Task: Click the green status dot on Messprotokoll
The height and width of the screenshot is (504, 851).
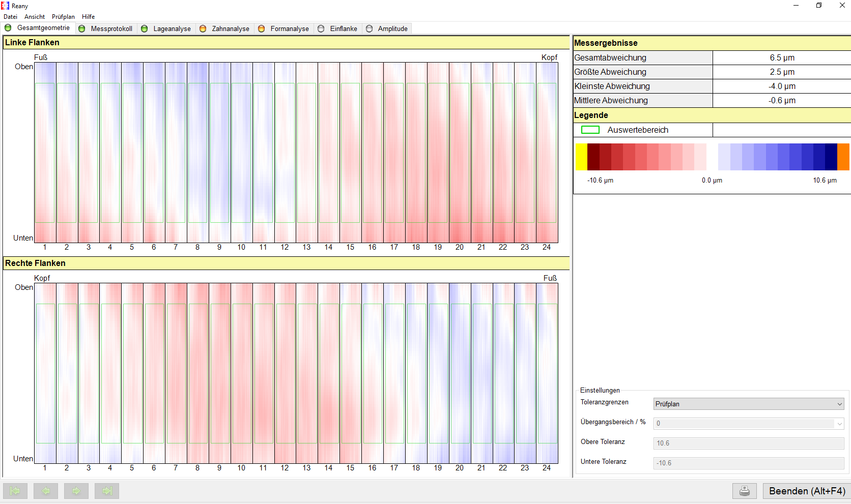Action: click(x=82, y=28)
